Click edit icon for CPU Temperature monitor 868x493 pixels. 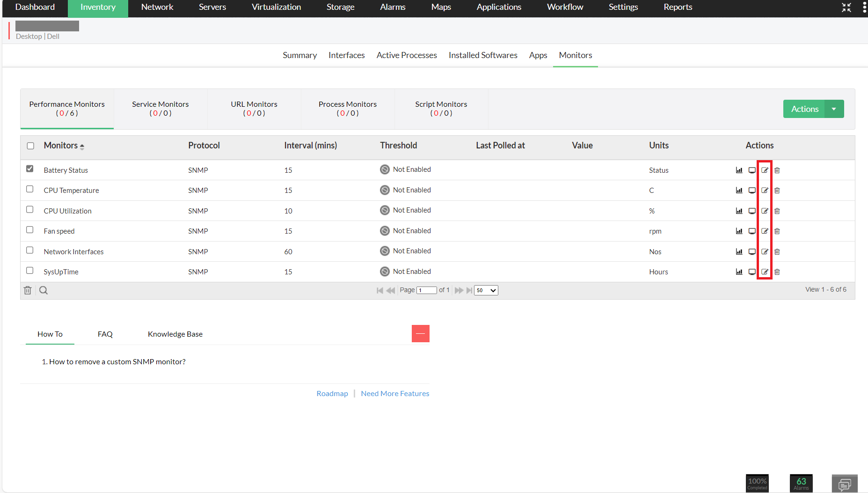point(765,191)
